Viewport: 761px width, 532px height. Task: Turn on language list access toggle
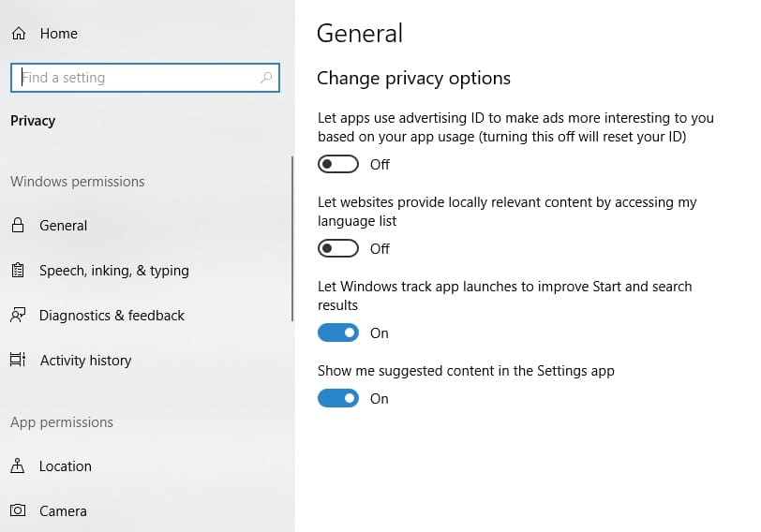tap(338, 249)
